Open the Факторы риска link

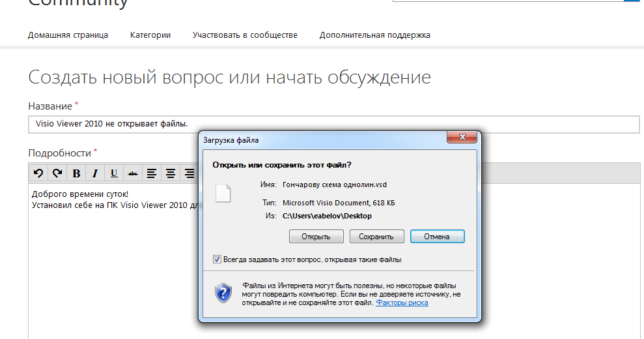402,302
